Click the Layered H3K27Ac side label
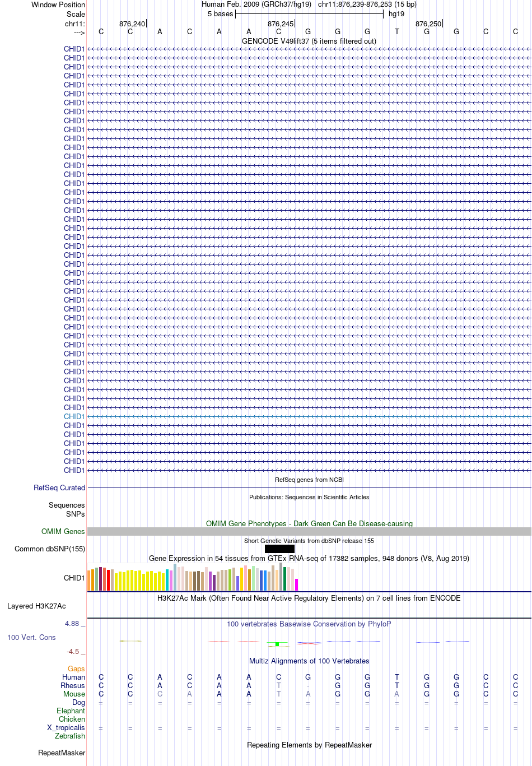 (x=36, y=606)
